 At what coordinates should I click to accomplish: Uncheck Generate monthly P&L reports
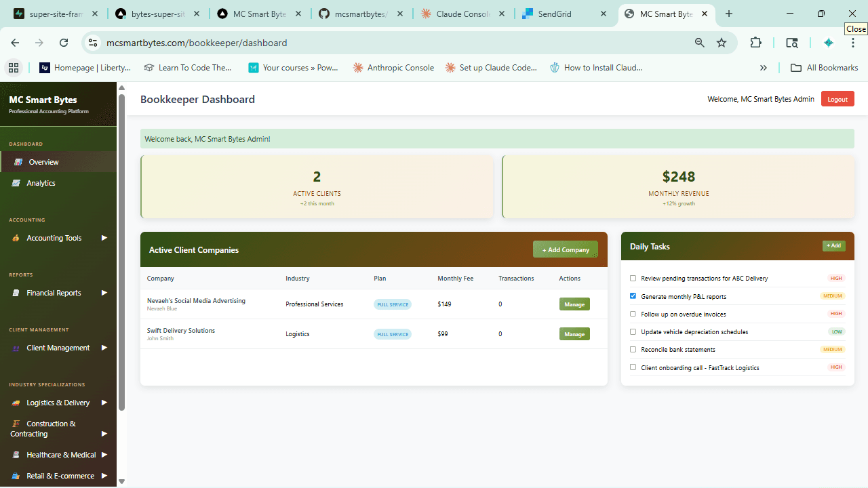click(x=633, y=296)
